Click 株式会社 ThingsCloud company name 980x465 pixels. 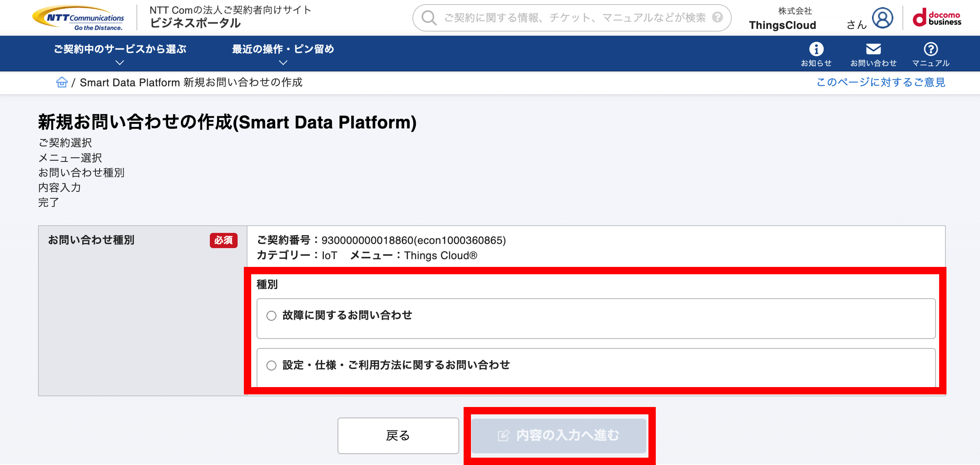pos(783,19)
